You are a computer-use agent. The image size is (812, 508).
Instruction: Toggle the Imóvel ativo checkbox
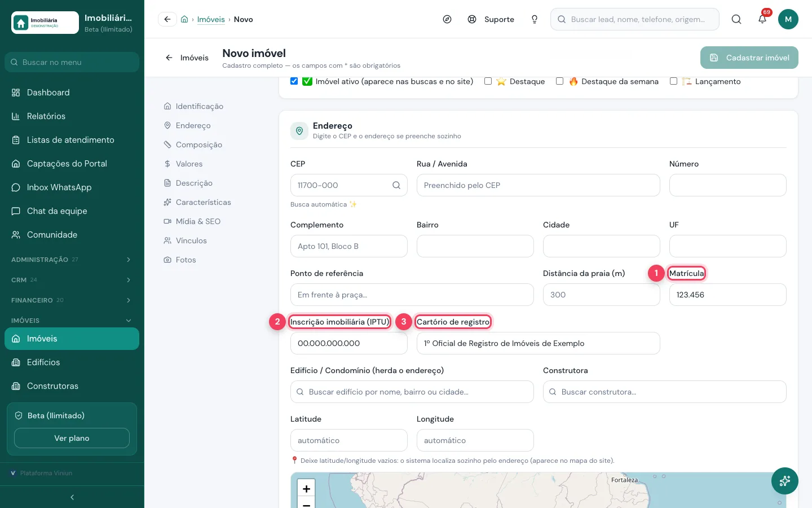coord(294,81)
